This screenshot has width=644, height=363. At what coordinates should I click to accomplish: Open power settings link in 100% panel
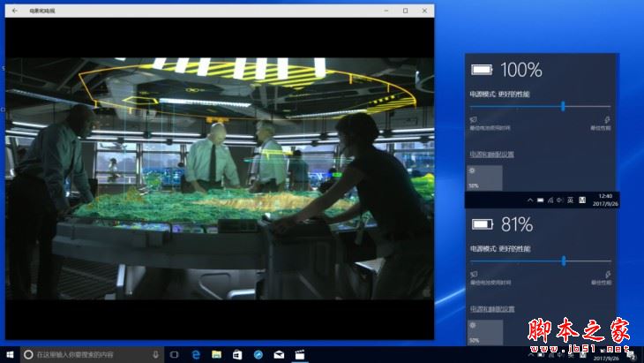tap(491, 155)
